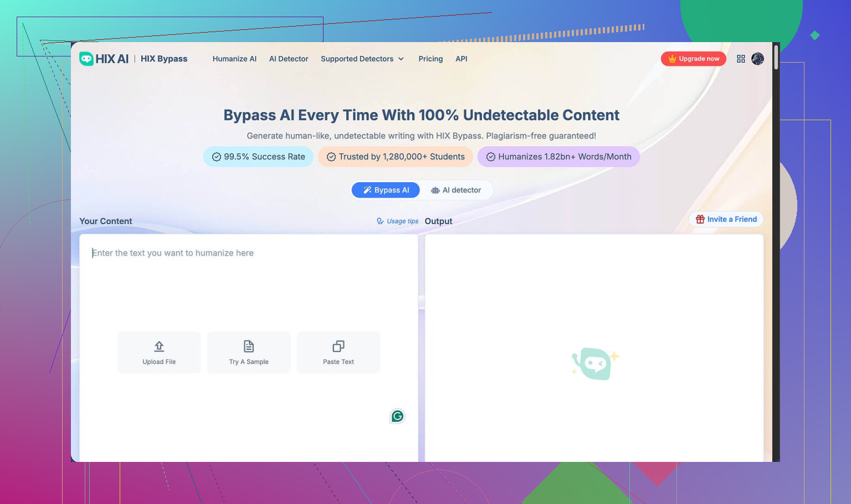Image resolution: width=851 pixels, height=504 pixels.
Task: Click the Grammarly icon in the text box
Action: (397, 416)
